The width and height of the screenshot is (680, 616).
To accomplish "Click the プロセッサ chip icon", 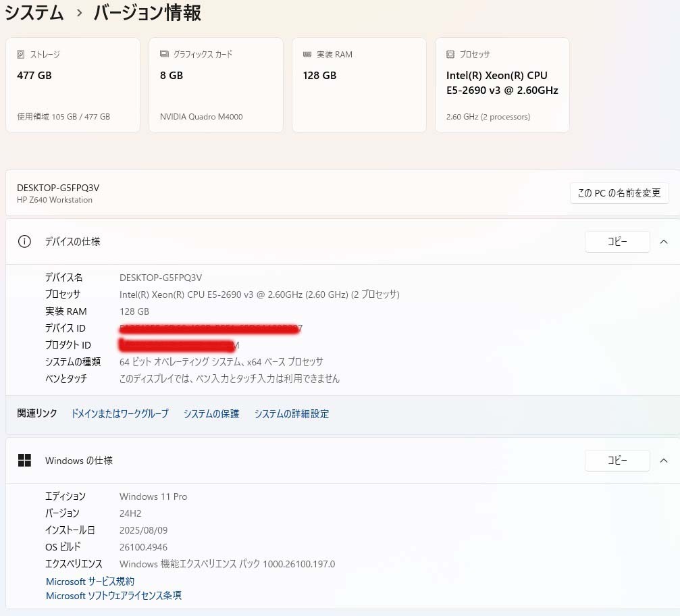I will tap(450, 54).
